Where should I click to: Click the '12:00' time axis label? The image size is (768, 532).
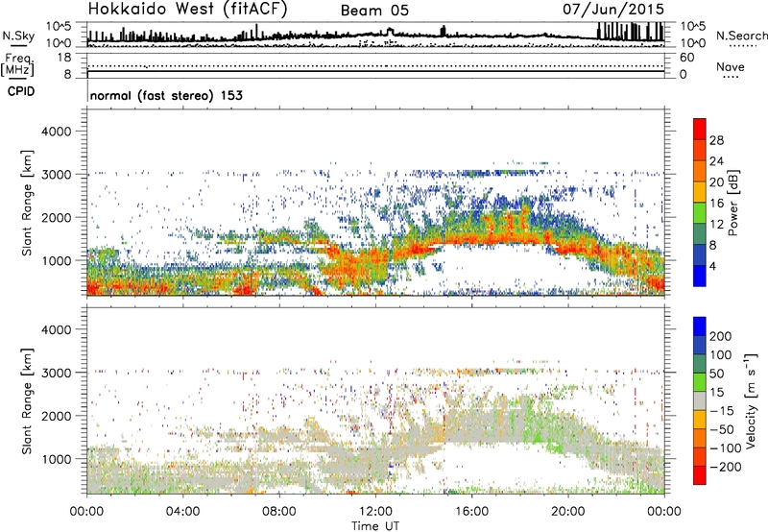(x=375, y=512)
